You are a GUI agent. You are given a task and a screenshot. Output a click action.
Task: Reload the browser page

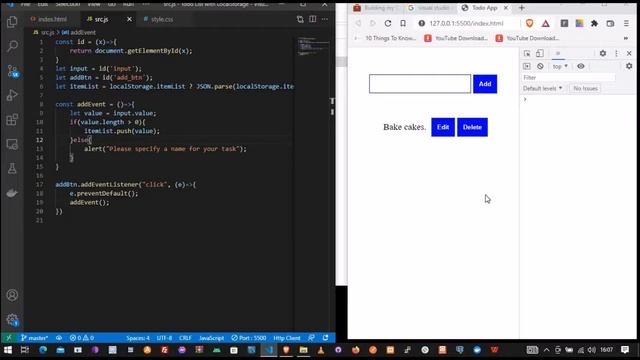[x=388, y=23]
